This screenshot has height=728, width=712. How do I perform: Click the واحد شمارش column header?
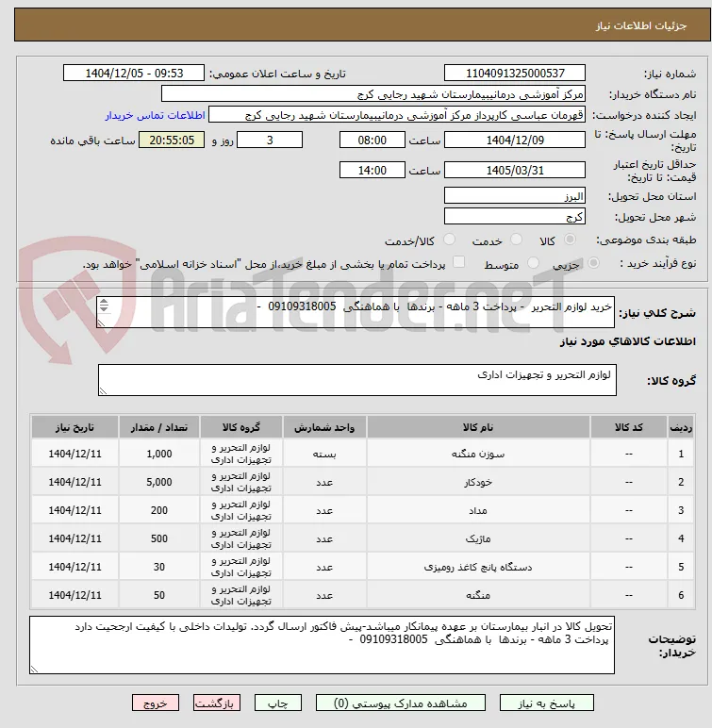click(x=324, y=427)
